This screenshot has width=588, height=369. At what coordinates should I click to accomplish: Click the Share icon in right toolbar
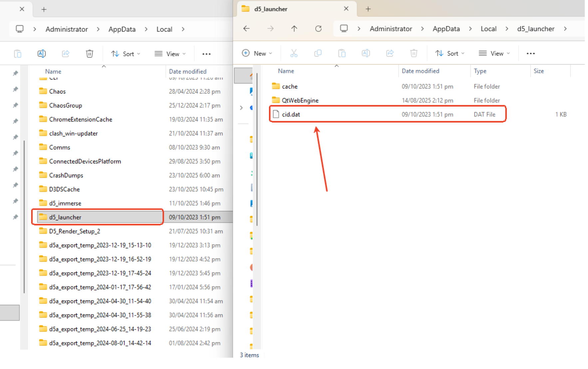[x=390, y=54]
